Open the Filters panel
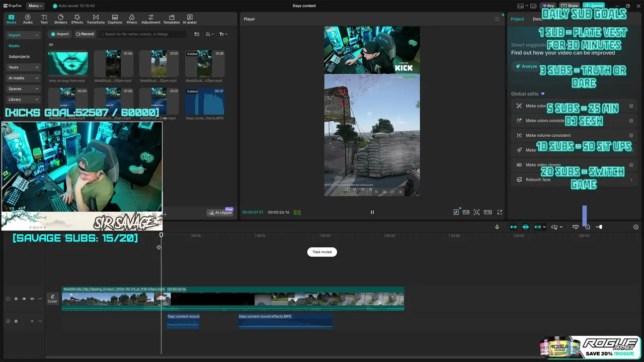 click(132, 19)
